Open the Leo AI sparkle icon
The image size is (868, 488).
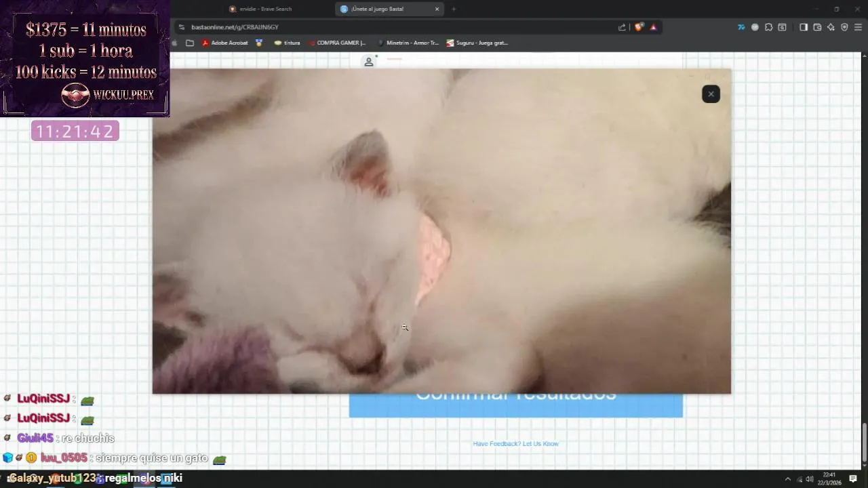tap(831, 27)
